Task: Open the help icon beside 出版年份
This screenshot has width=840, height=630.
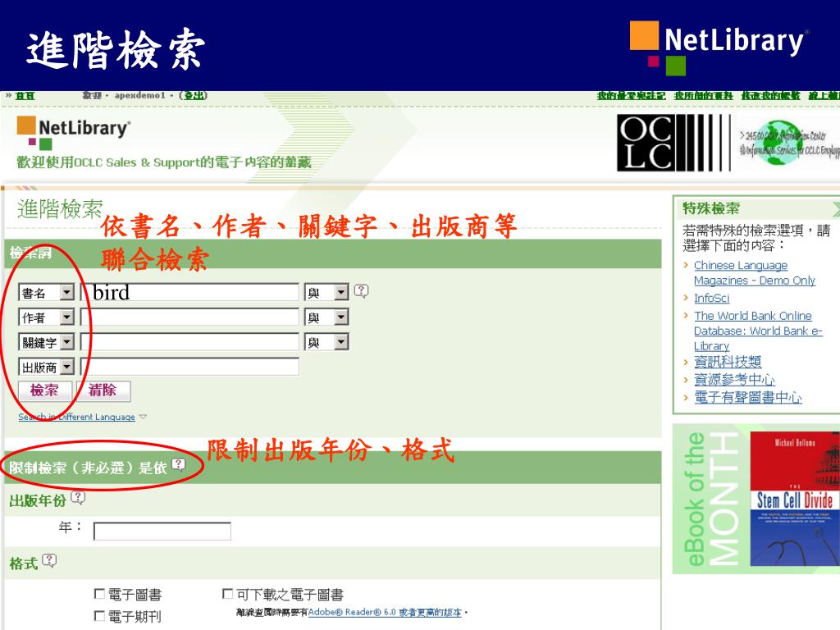Action: (78, 498)
